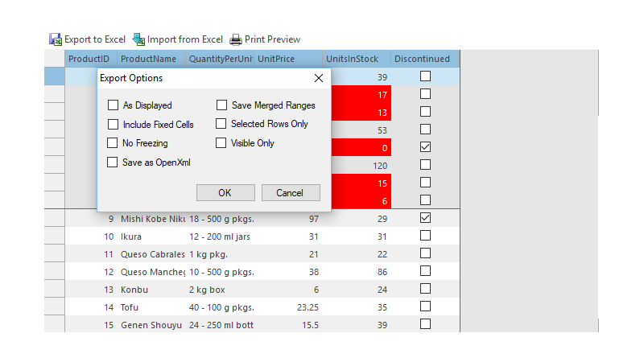The width and height of the screenshot is (644, 362).
Task: Click the '12 - 200 ml jars' cell
Action: [x=220, y=237]
